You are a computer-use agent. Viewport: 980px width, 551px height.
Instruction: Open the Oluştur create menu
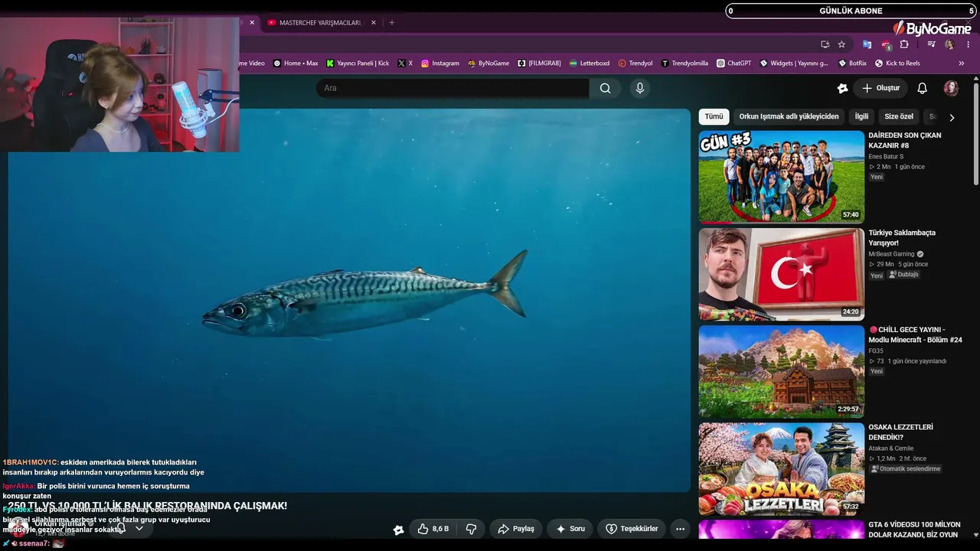click(x=880, y=88)
